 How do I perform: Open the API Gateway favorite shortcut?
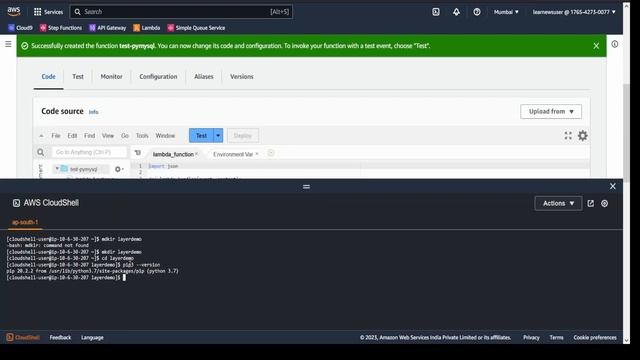108,28
